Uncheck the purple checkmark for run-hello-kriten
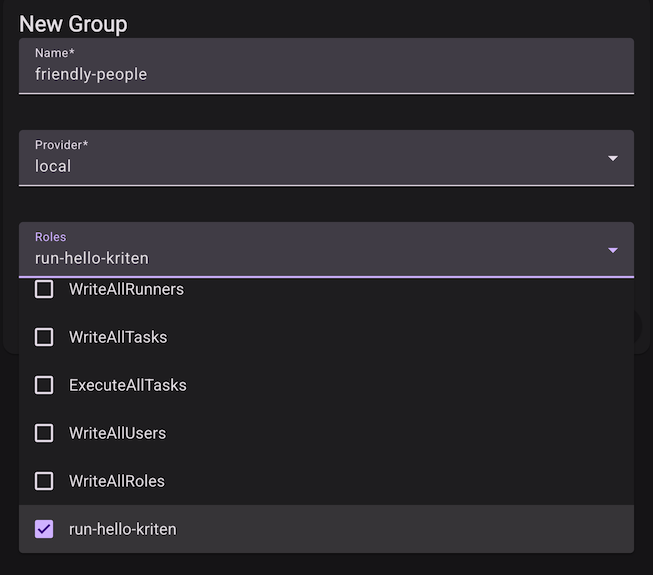Screen dimensions: 653x575 [44, 529]
